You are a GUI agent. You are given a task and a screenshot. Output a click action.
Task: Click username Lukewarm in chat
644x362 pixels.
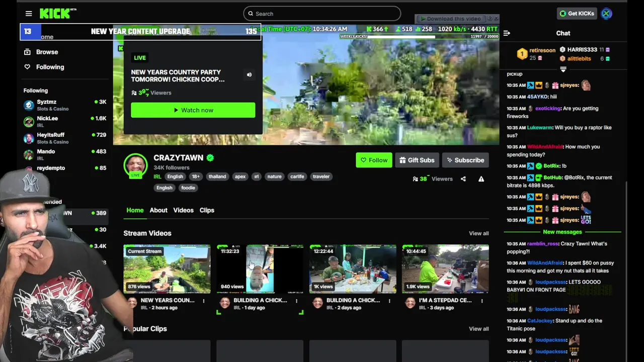tap(540, 128)
